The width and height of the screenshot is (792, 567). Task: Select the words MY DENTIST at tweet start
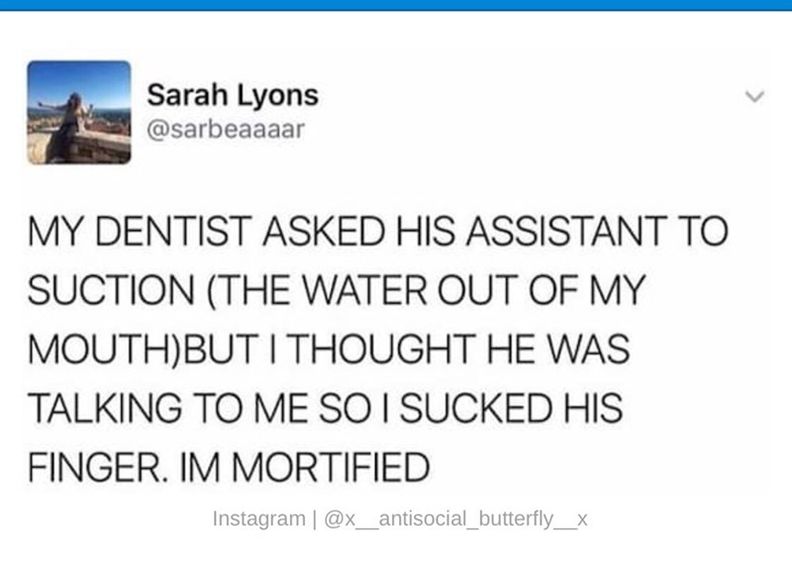pos(140,231)
